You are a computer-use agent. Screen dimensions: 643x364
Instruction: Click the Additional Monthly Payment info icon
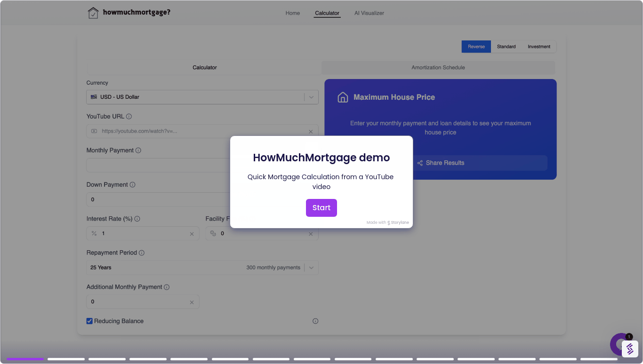[x=167, y=287]
